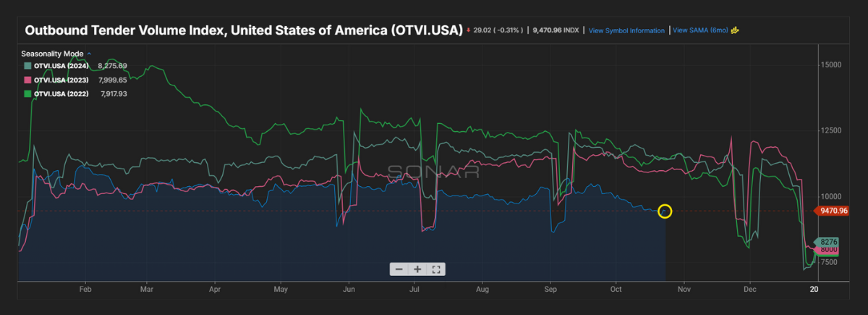
Task: Click the chart title Outbound Tender Volume Index
Action: click(x=244, y=31)
